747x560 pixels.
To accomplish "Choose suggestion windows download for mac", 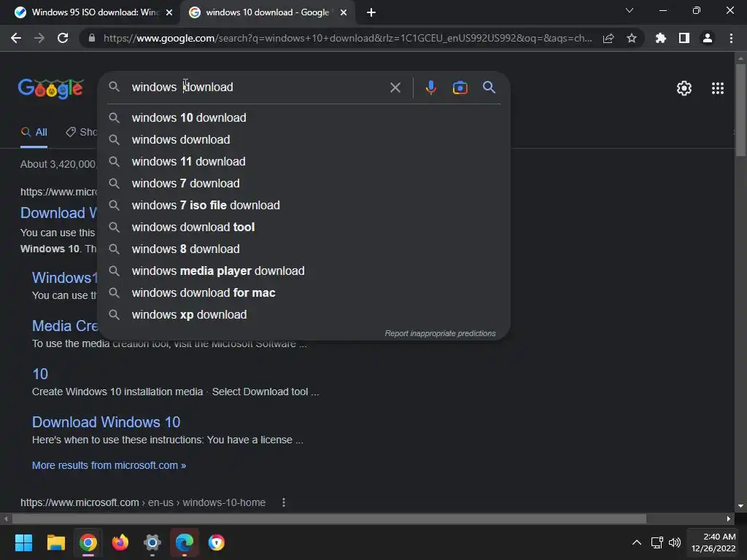I will [x=303, y=293].
